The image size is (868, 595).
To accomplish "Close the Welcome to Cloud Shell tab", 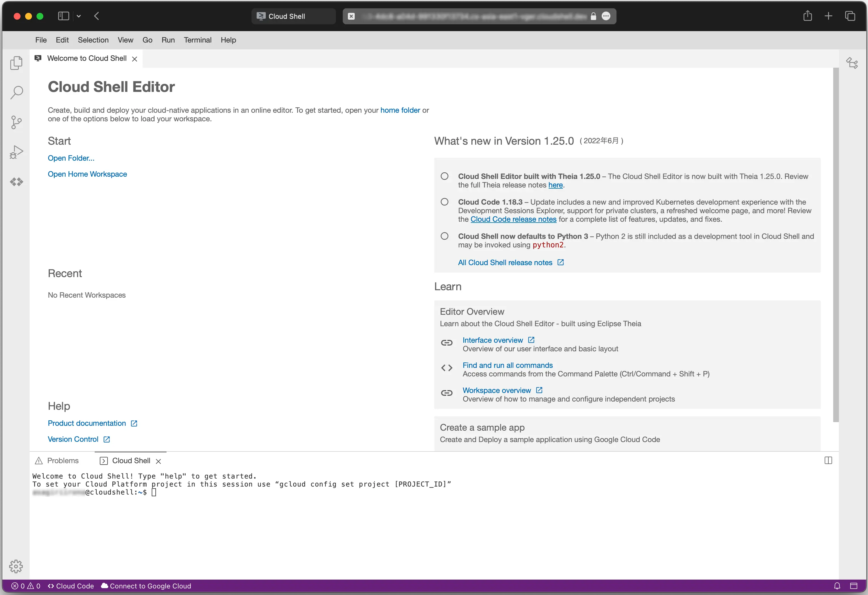I will point(135,59).
